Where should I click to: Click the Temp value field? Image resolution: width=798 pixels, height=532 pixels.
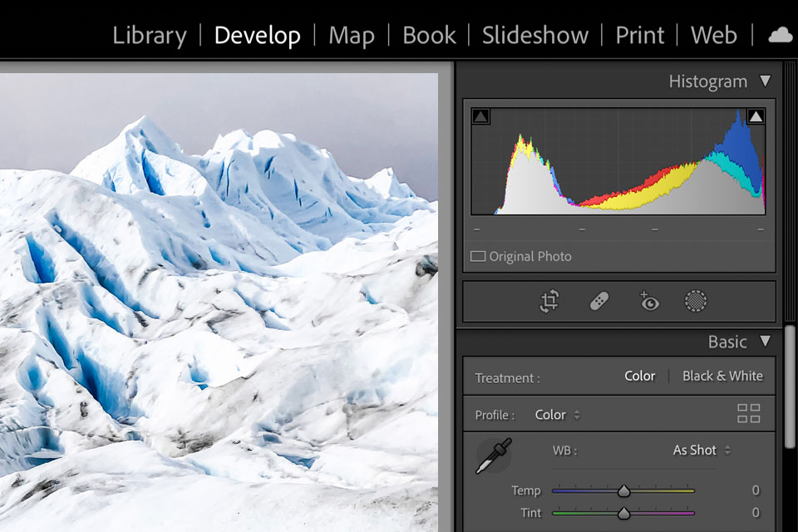(756, 490)
